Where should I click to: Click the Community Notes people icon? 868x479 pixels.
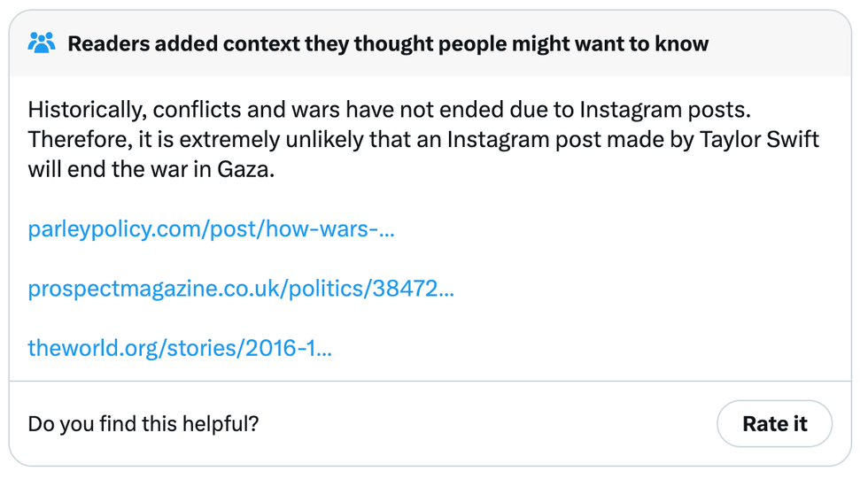coord(42,42)
